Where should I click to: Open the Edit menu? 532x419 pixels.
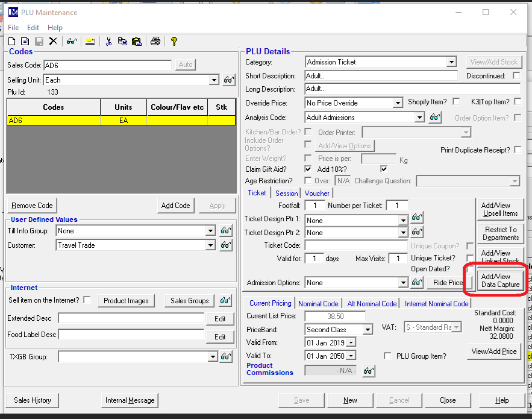(x=33, y=28)
